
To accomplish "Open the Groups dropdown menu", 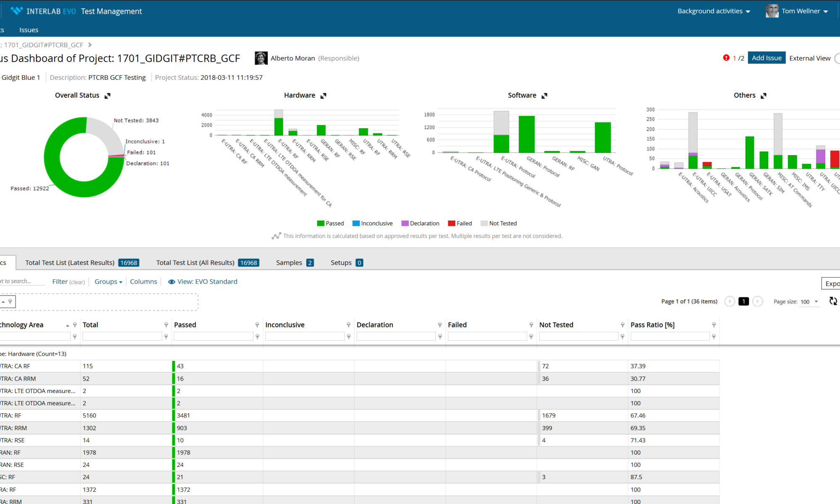I will point(108,281).
